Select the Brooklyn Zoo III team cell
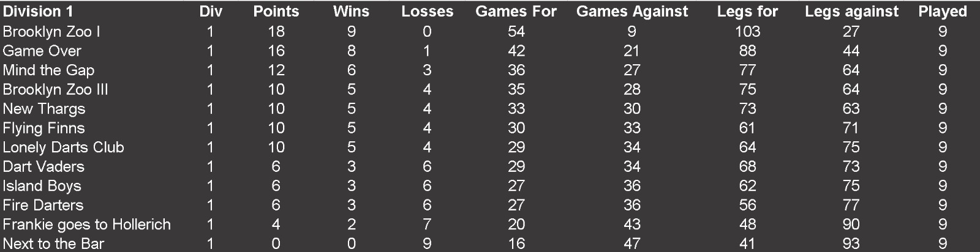Screen dimensions: 980x252 click(x=55, y=89)
